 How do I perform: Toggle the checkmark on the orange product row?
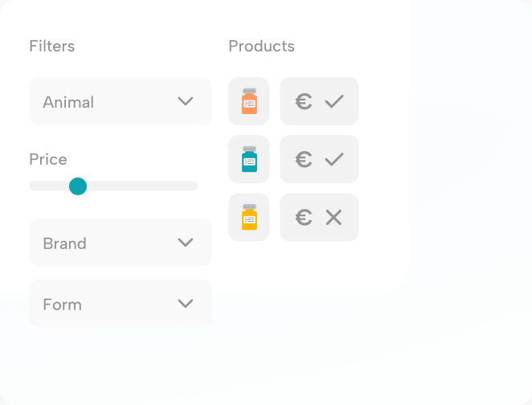pos(334,101)
